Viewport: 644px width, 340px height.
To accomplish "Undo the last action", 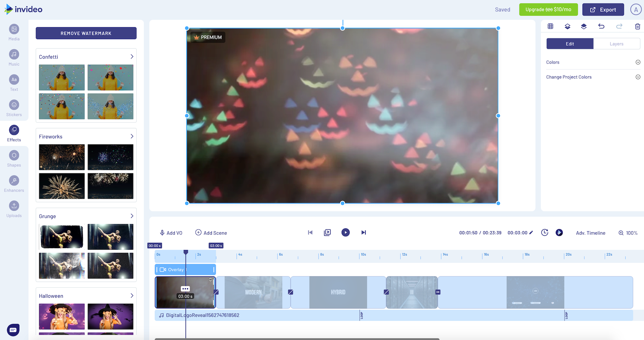I will [601, 26].
